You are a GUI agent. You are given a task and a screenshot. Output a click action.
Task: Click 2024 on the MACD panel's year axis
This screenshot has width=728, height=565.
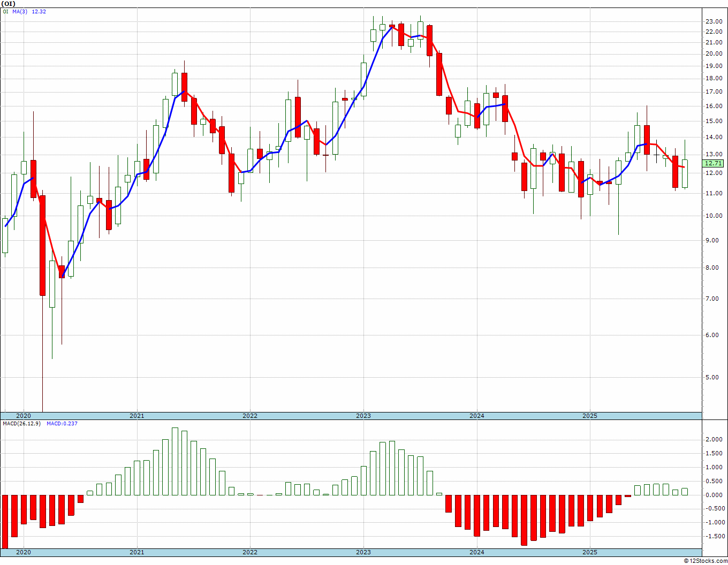coord(477,552)
